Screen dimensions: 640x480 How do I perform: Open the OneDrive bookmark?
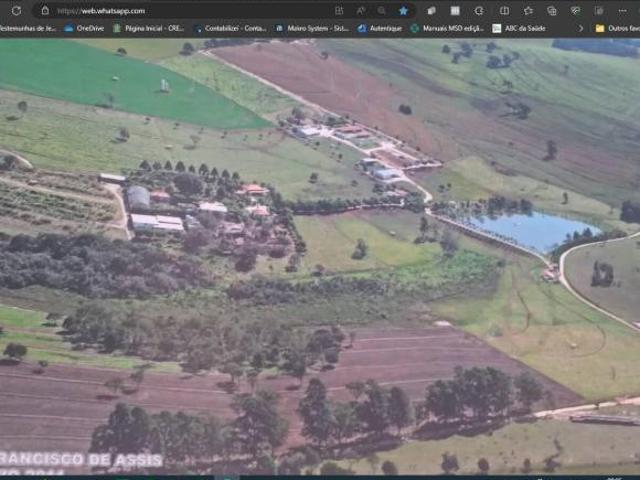(x=84, y=28)
